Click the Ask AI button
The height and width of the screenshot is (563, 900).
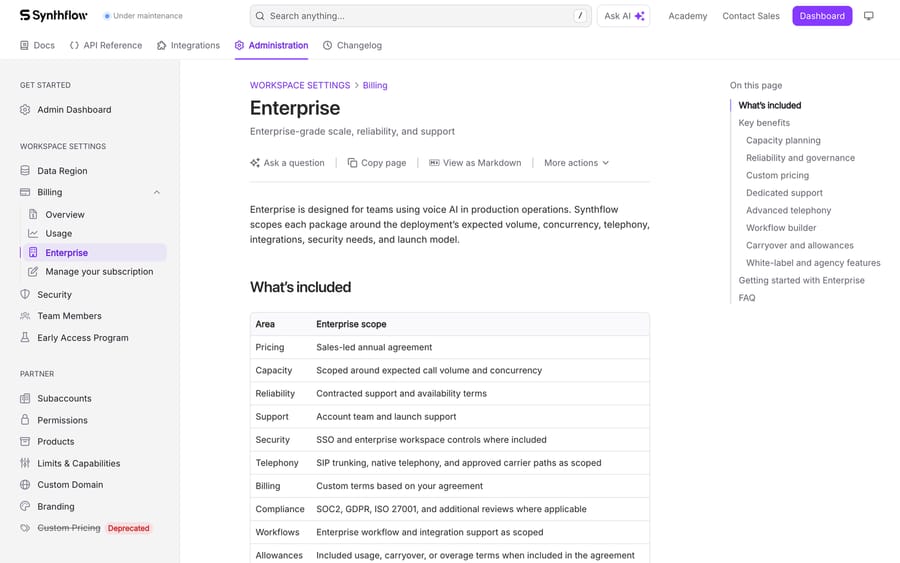click(x=623, y=16)
